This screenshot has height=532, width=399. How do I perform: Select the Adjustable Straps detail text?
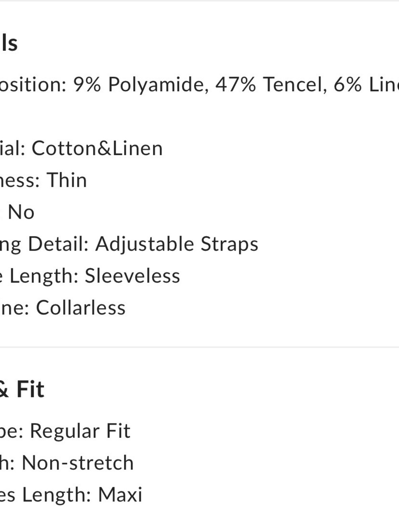coord(177,244)
